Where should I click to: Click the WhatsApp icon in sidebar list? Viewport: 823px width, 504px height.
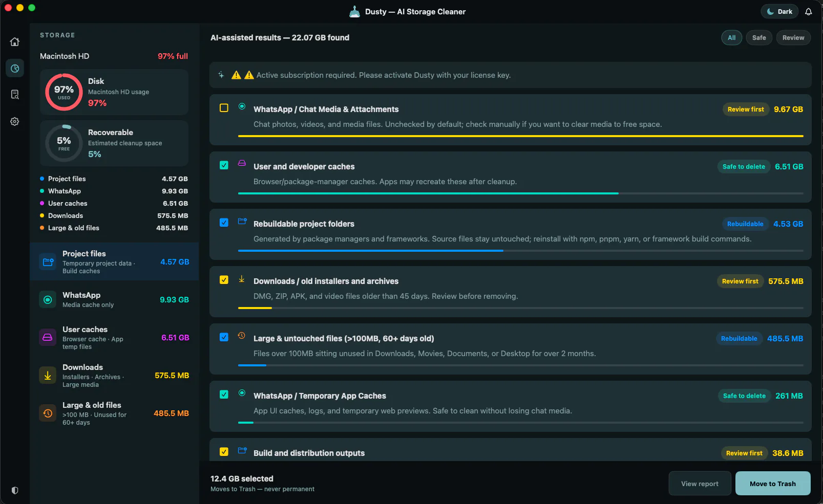tap(48, 300)
